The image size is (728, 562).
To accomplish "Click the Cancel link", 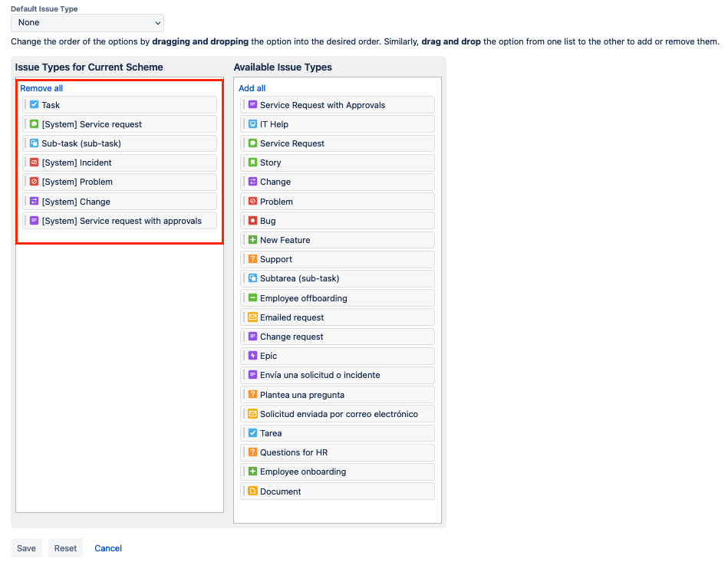I will [108, 548].
